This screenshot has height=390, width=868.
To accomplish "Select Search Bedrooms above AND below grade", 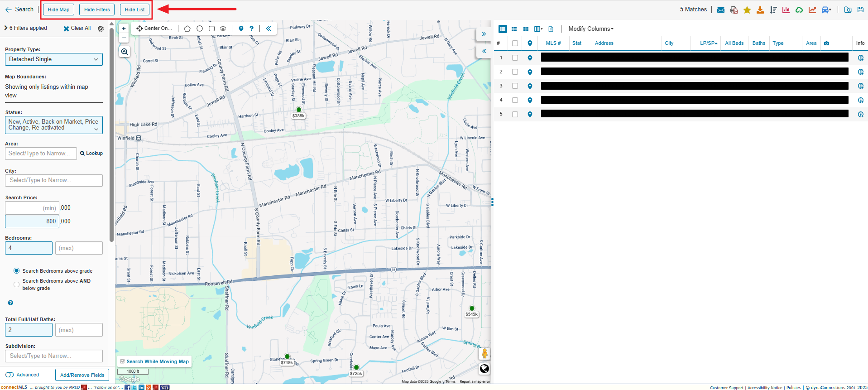I will point(17,284).
